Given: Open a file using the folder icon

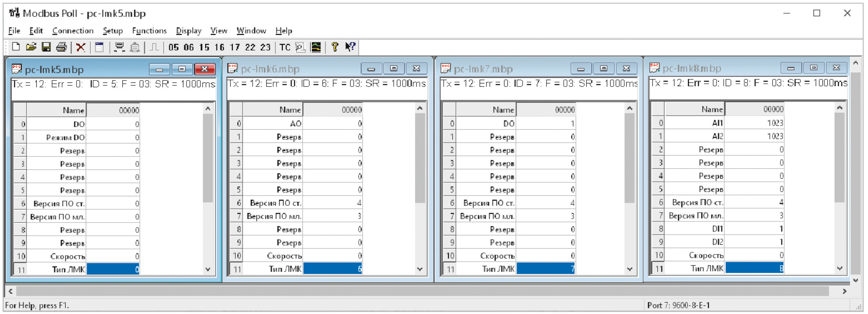Looking at the screenshot, I should (x=31, y=47).
